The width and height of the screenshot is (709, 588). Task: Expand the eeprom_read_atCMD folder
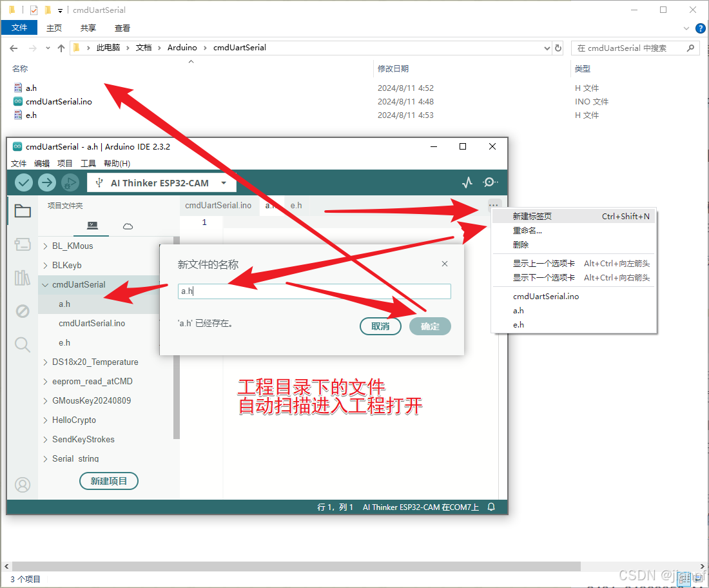[x=45, y=382]
